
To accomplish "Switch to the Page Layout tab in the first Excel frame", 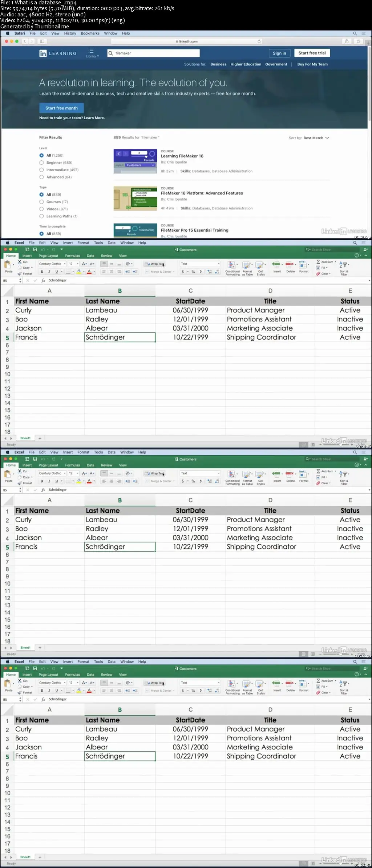I will click(x=48, y=256).
